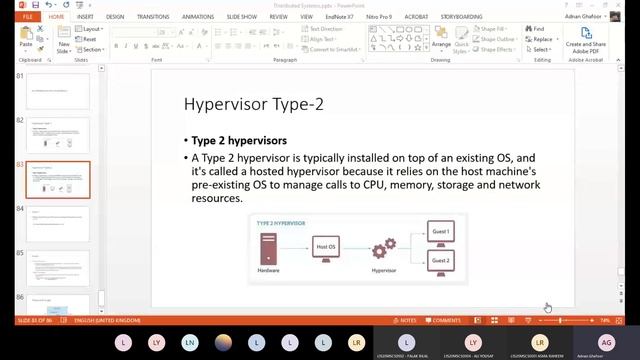The width and height of the screenshot is (640, 360).
Task: Open spell check icon in status bar
Action: point(64,320)
